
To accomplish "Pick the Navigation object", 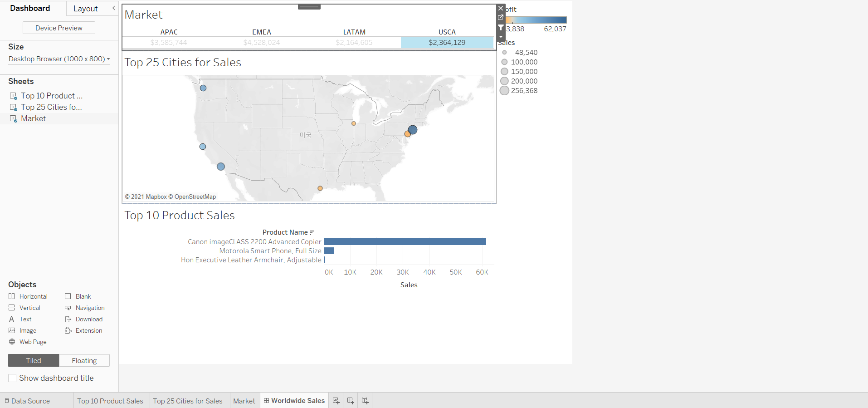I will (85, 308).
